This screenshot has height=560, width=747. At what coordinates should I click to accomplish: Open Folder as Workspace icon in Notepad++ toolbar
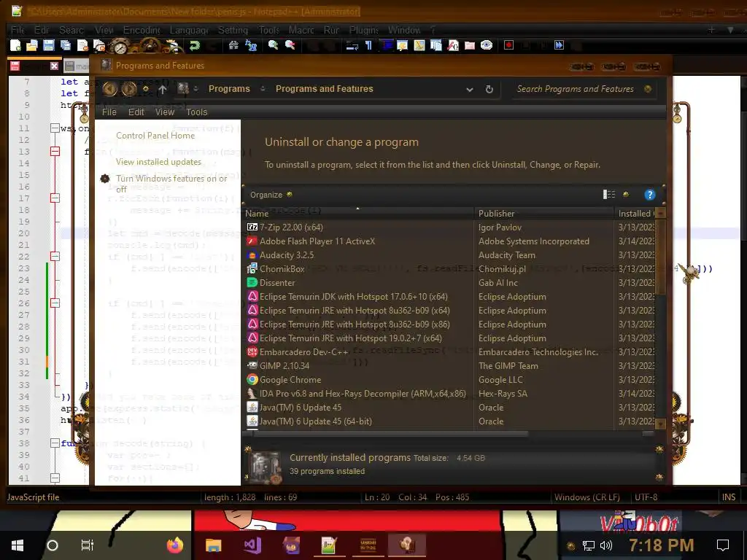(x=470, y=45)
